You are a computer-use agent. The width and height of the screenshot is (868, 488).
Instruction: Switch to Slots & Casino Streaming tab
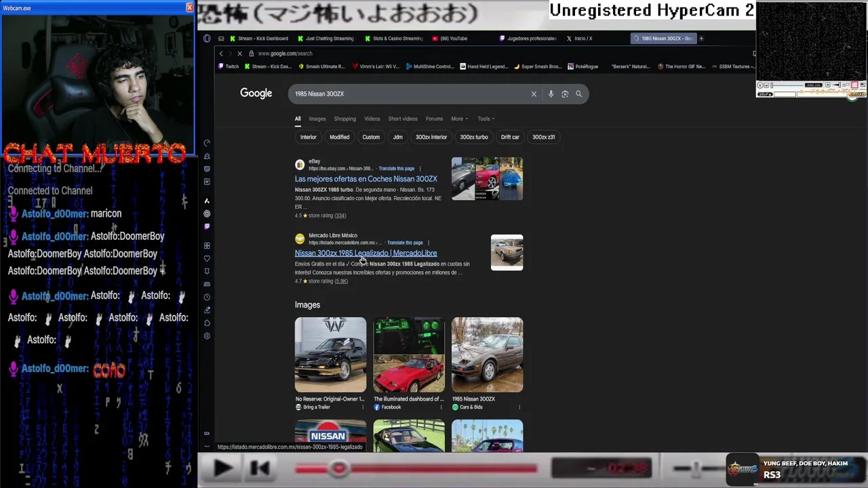tap(393, 39)
